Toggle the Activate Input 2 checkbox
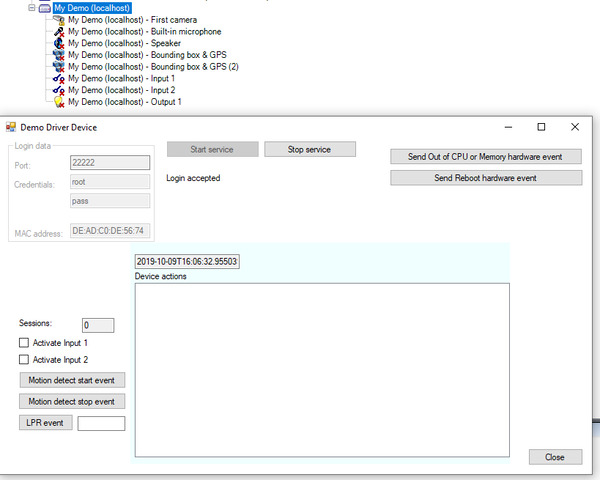 click(x=25, y=360)
